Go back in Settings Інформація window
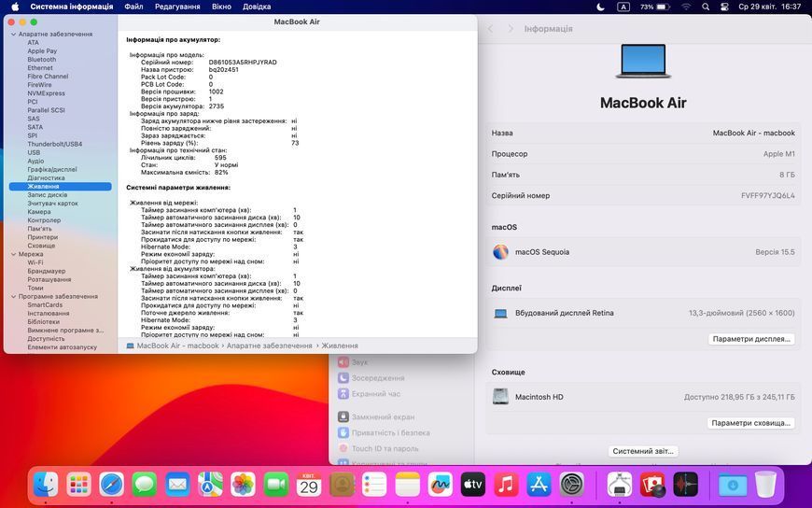 (x=490, y=29)
